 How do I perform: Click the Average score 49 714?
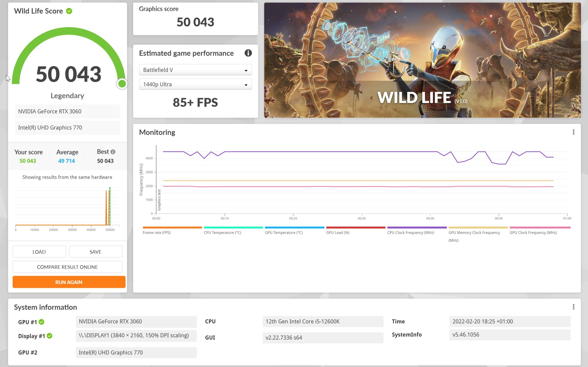[67, 161]
